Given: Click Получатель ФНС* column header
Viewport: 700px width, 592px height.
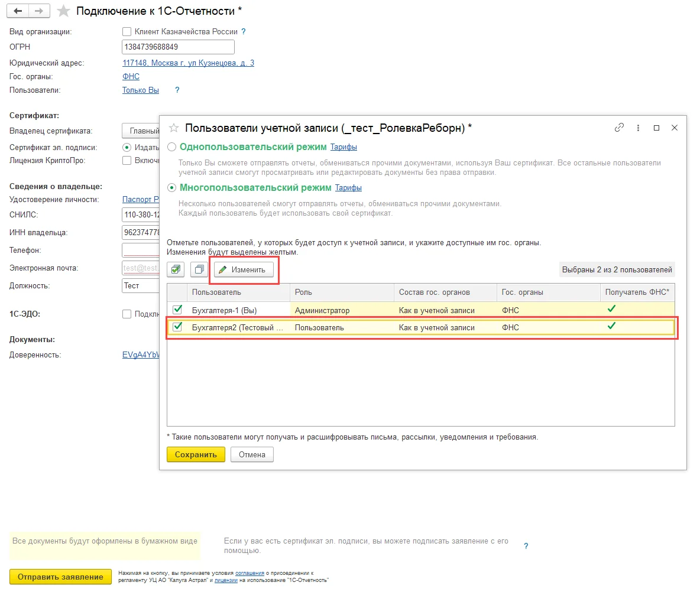Looking at the screenshot, I should [x=637, y=292].
